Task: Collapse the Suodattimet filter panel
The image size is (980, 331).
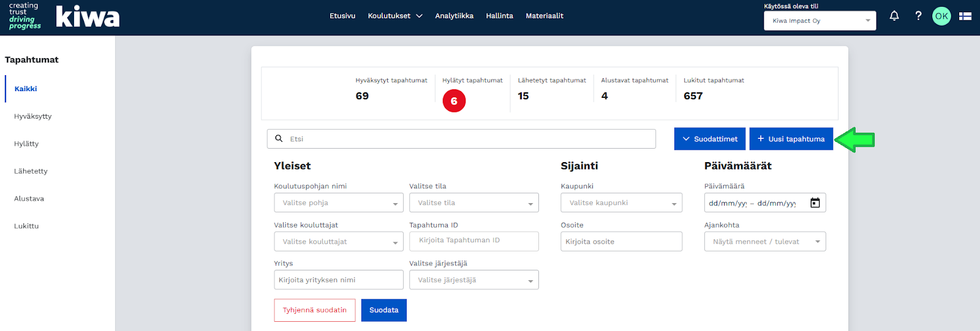Action: coord(709,139)
